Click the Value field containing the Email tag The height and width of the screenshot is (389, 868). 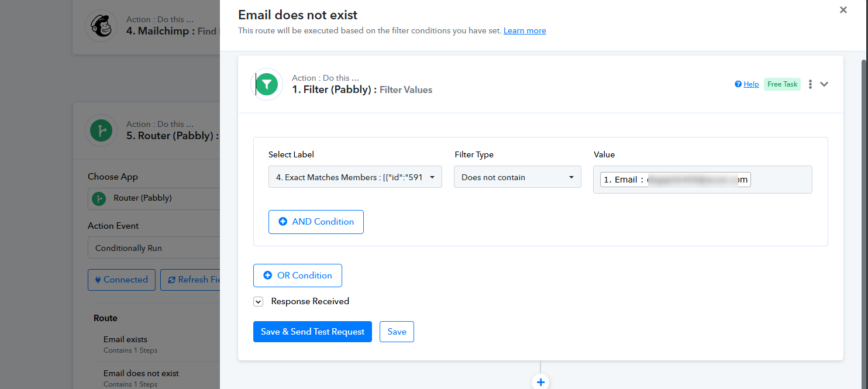[x=702, y=180]
